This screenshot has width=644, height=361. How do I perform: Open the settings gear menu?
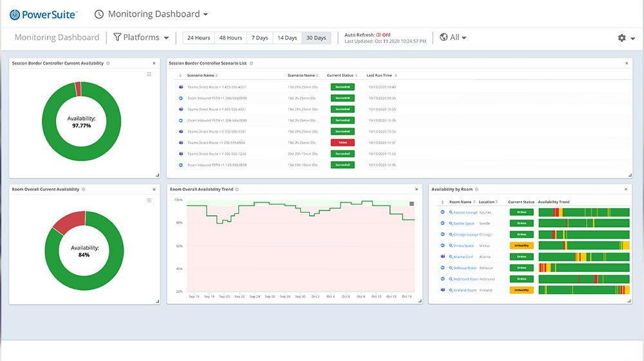[621, 38]
